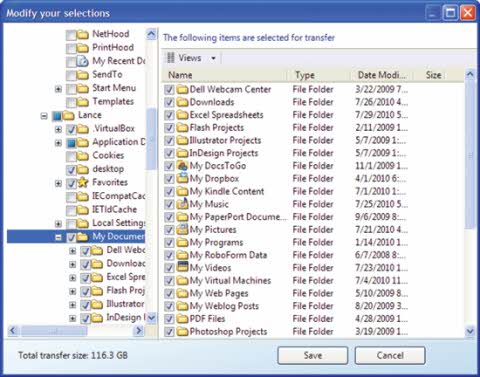Image resolution: width=480 pixels, height=377 pixels.
Task: Expand the Local Settings tree node
Action: [x=58, y=224]
